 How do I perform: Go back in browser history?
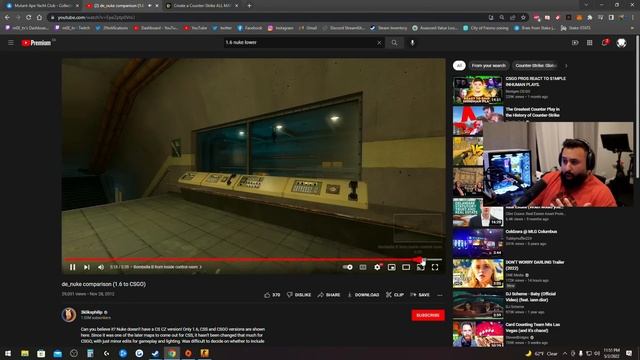click(7, 17)
